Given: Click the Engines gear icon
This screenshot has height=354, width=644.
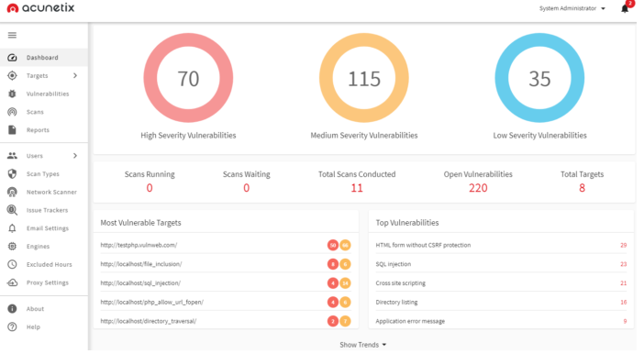Looking at the screenshot, I should [12, 246].
